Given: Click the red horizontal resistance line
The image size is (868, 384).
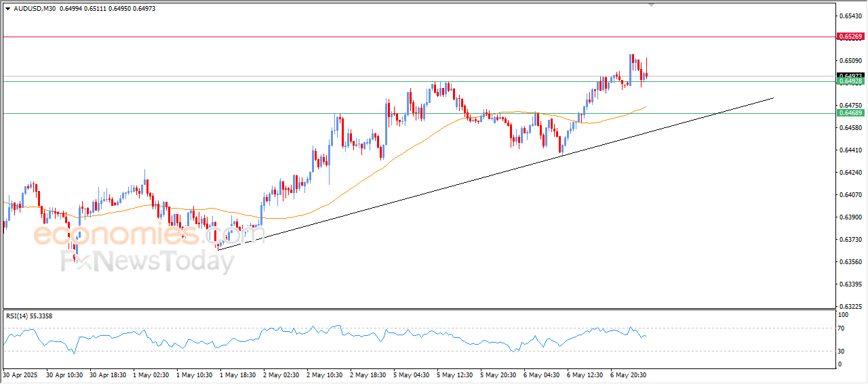Looking at the screenshot, I should [x=407, y=37].
